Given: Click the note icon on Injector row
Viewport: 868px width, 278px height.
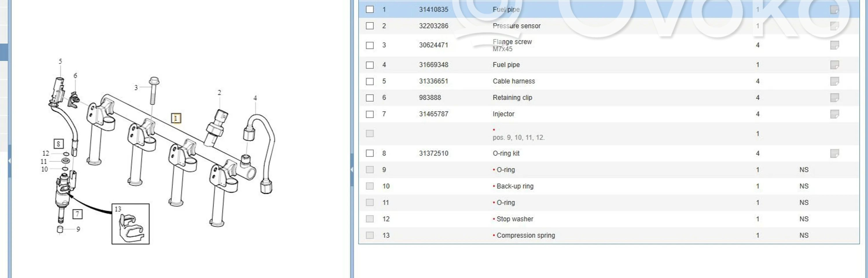Looking at the screenshot, I should click(834, 114).
